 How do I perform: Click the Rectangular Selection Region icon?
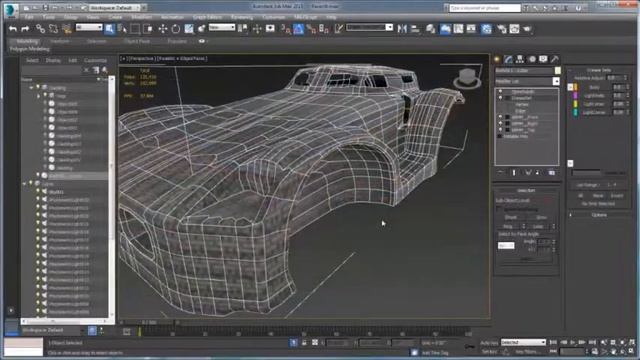[x=135, y=29]
